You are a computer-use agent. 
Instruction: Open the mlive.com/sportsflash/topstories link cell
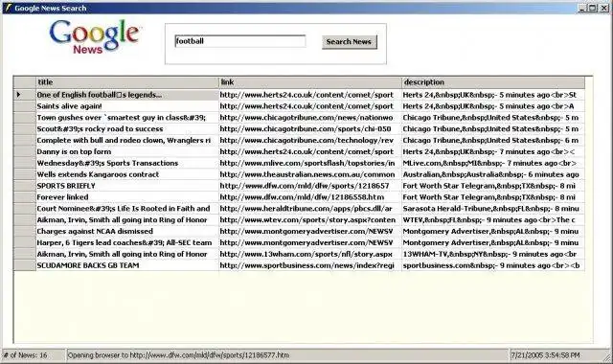(310, 163)
